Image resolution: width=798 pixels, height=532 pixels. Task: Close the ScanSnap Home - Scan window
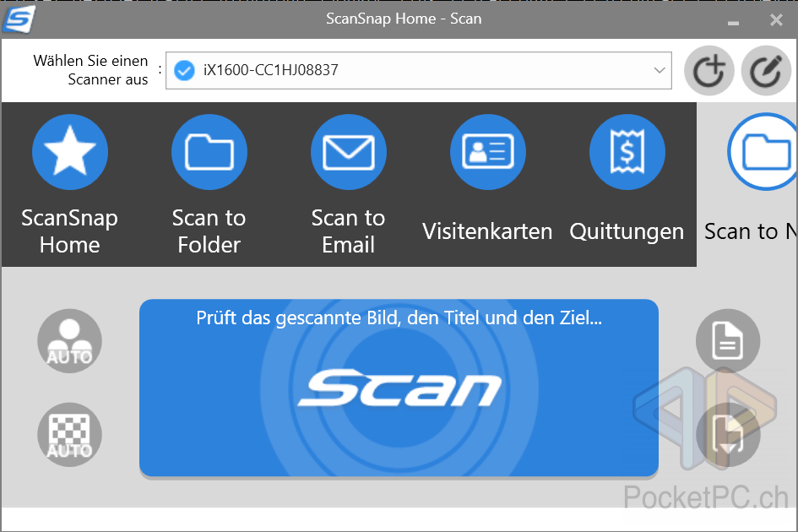(x=776, y=20)
